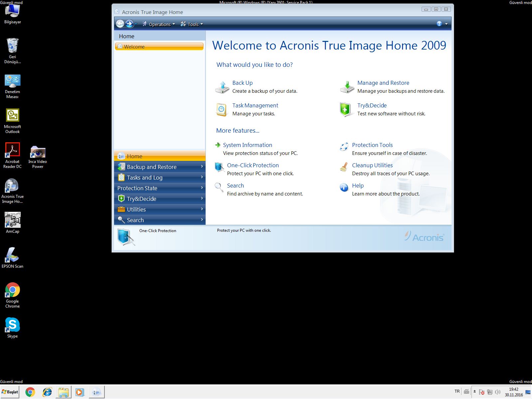Click the volume speaker tray icon
The image size is (532, 399).
tap(498, 392)
